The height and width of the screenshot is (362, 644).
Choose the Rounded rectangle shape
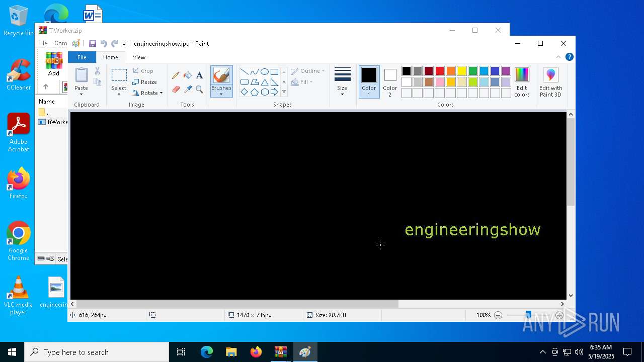pos(244,82)
